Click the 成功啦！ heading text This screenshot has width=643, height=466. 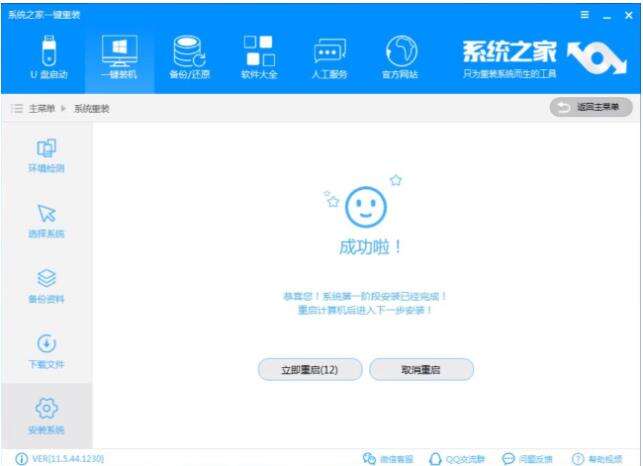coord(370,247)
